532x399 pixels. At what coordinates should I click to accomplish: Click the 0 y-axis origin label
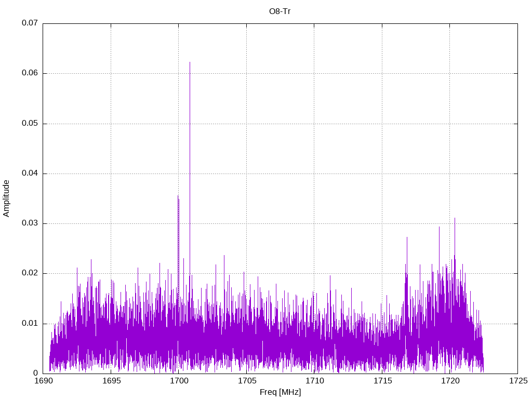click(36, 374)
